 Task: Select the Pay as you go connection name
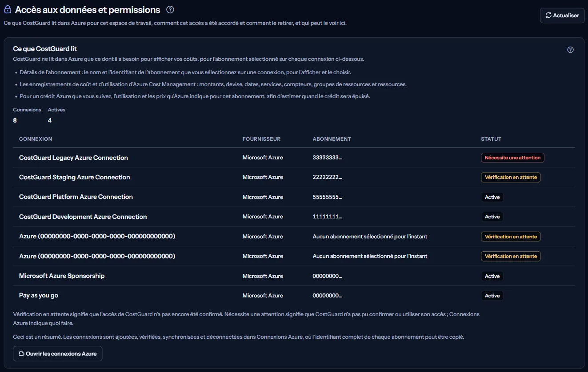coord(39,295)
